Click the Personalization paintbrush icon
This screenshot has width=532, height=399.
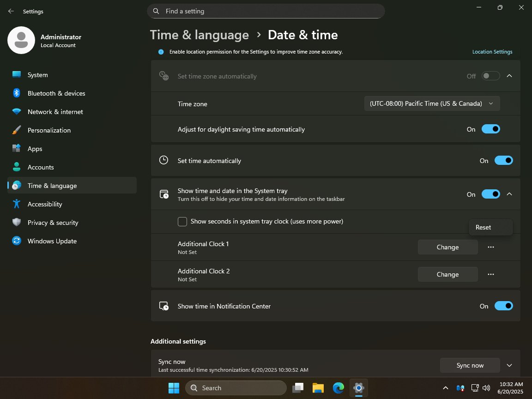coord(17,130)
